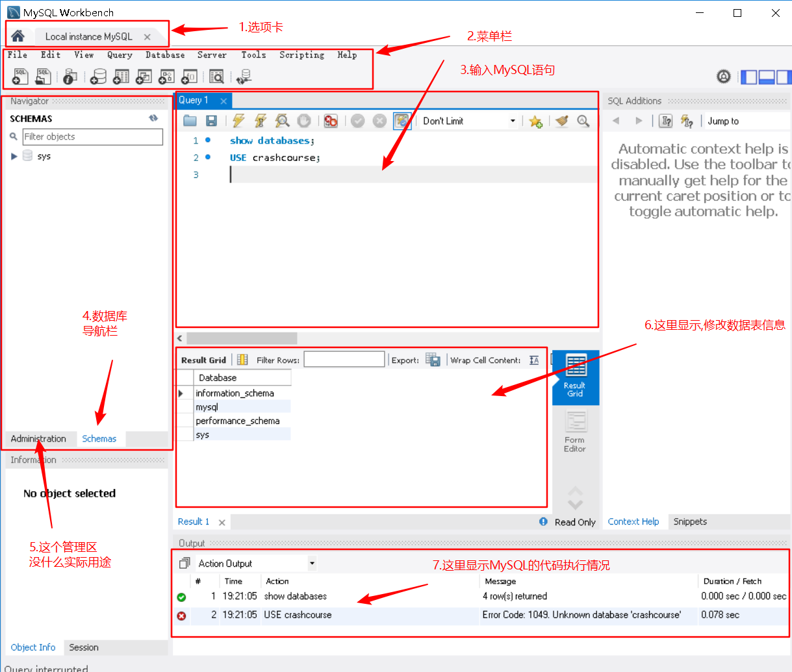792x672 pixels.
Task: Expand the sys schema tree node
Action: point(14,156)
